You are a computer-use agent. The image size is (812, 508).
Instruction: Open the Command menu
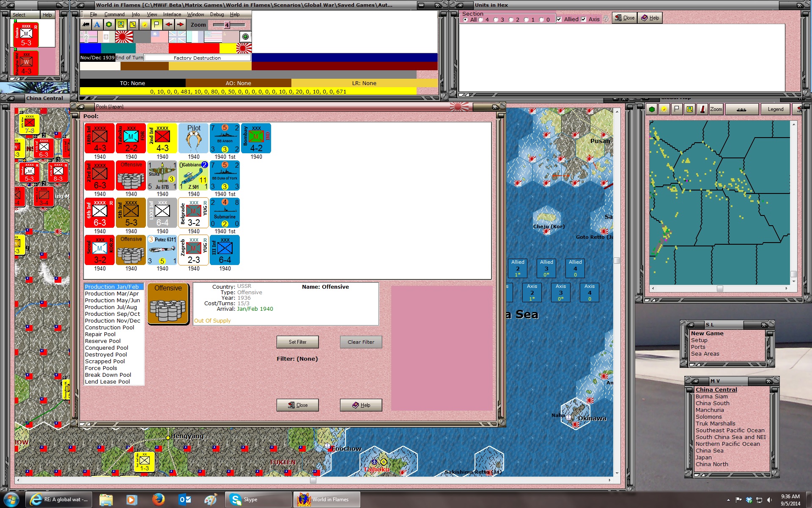tap(114, 14)
